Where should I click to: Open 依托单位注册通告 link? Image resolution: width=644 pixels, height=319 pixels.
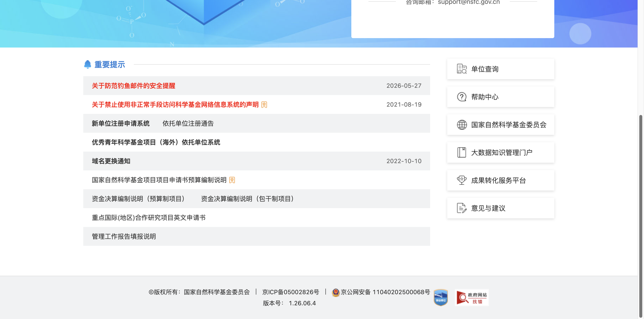(188, 124)
